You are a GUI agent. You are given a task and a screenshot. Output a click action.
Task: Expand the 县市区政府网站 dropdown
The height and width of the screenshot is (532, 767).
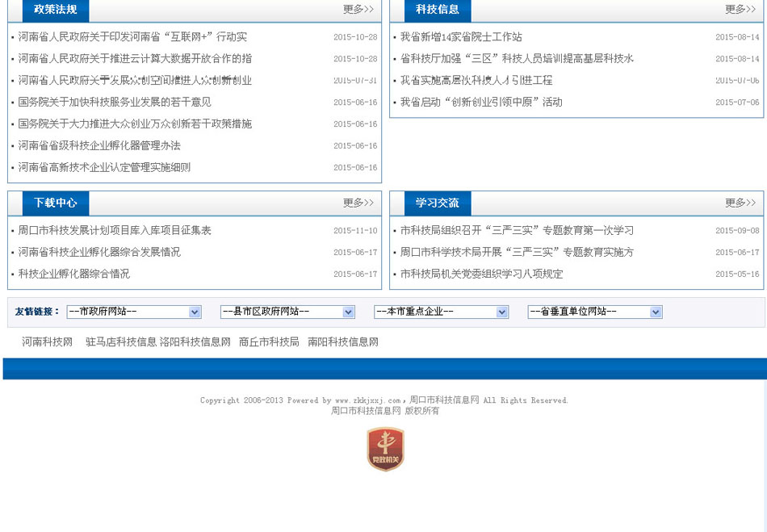[287, 312]
